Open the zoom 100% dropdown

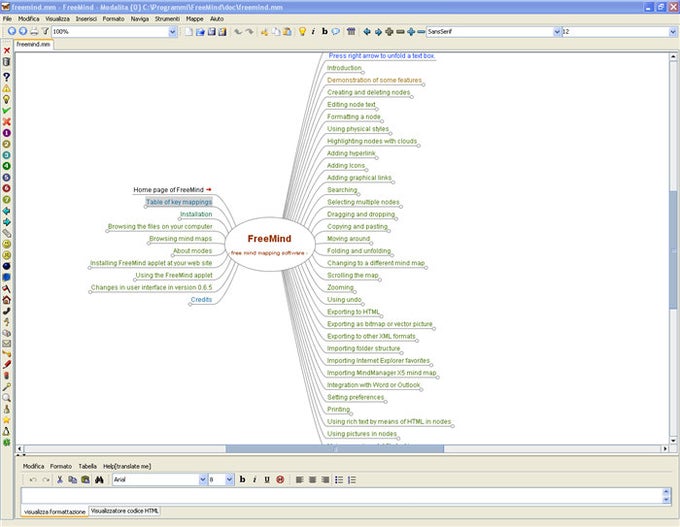(173, 32)
